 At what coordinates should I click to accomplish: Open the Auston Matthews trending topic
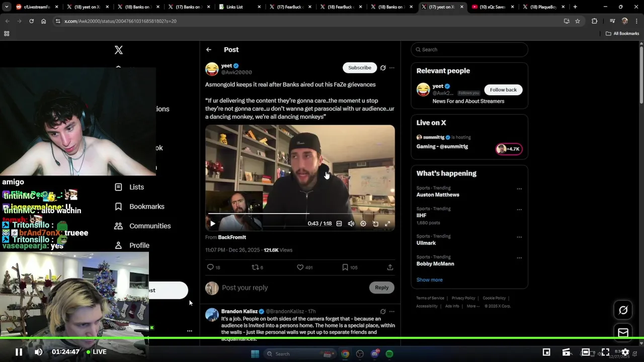point(438,195)
